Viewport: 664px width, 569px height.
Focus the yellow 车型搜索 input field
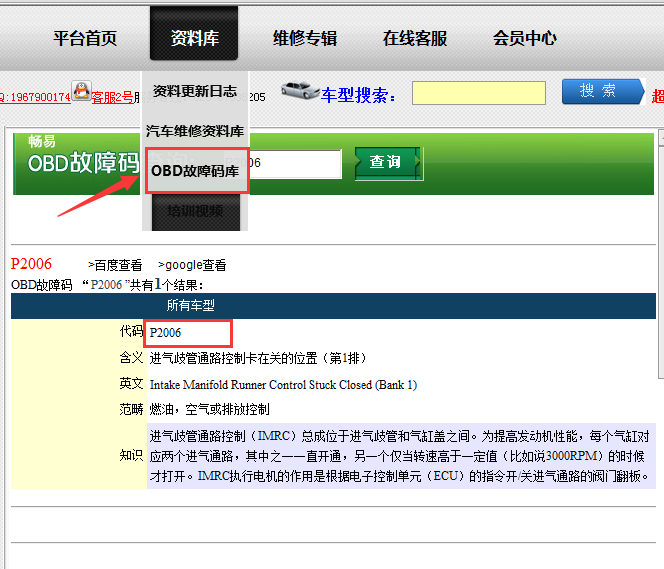pos(479,93)
